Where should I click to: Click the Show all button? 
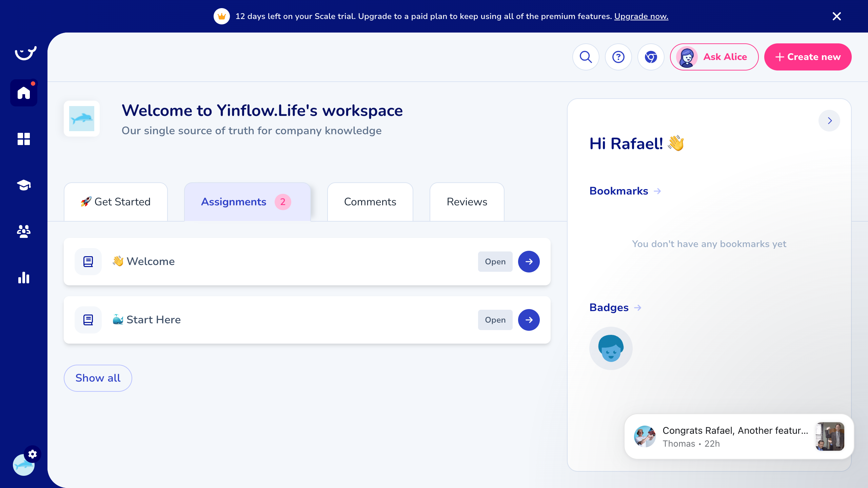(98, 378)
